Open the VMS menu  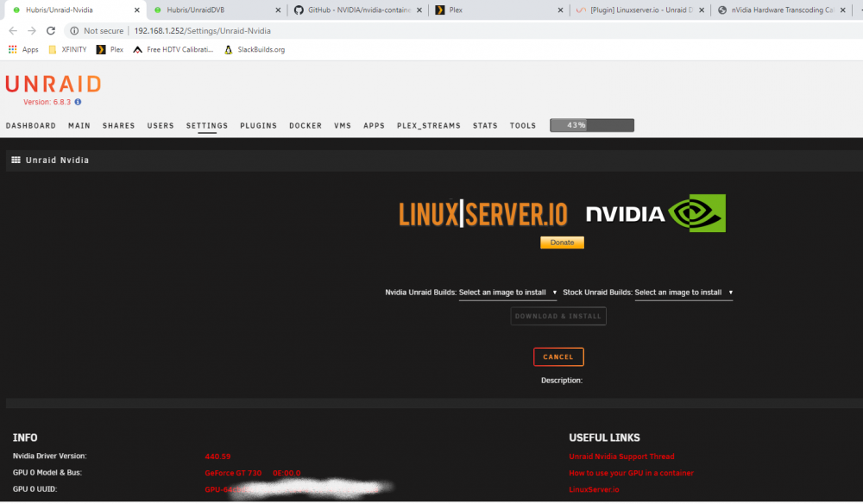tap(343, 125)
